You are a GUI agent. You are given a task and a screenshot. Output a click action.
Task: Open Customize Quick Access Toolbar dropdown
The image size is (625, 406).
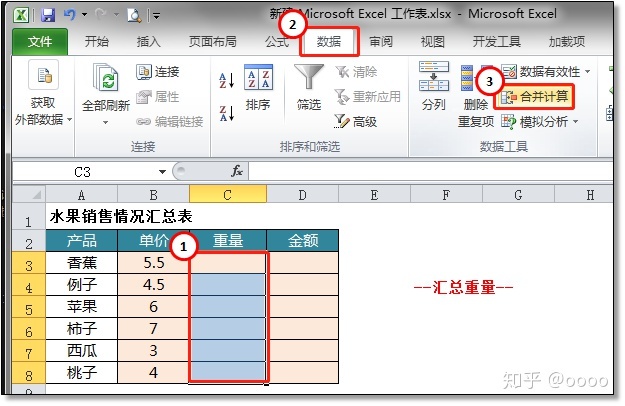156,16
